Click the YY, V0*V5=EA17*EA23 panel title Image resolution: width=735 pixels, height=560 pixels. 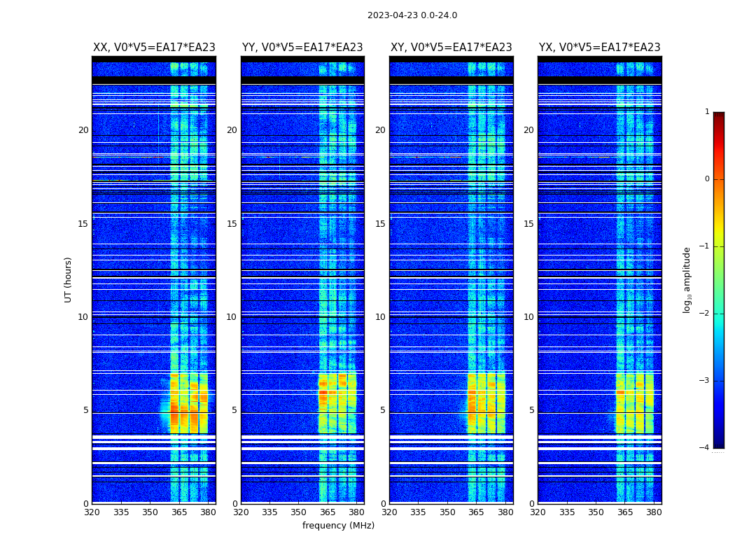click(302, 48)
